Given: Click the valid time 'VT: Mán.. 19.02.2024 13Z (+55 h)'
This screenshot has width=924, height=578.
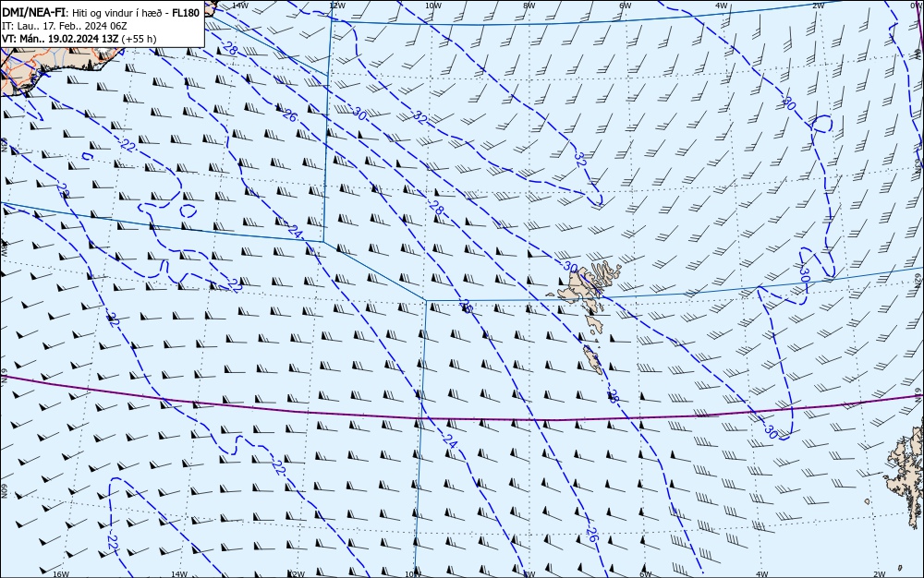Looking at the screenshot, I should (79, 39).
